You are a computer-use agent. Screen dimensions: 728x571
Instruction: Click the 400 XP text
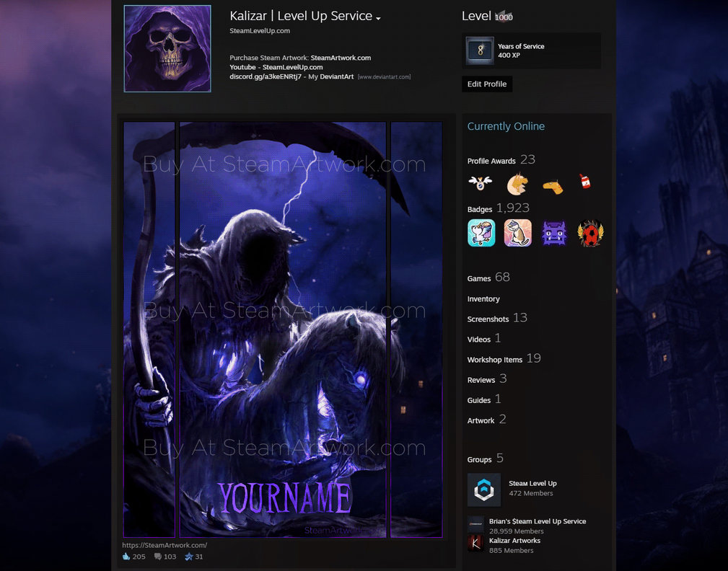click(509, 56)
